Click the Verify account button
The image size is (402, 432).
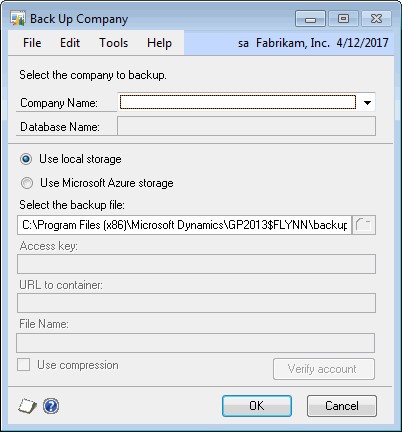tap(324, 369)
